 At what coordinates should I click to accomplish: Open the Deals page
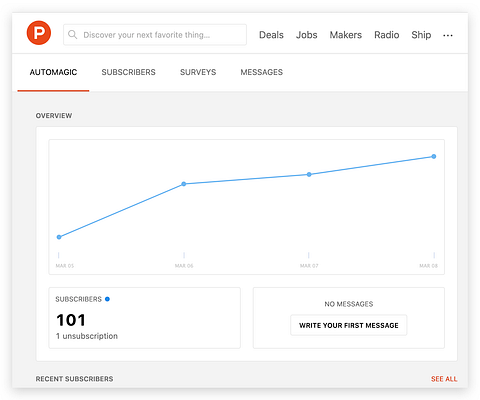271,35
